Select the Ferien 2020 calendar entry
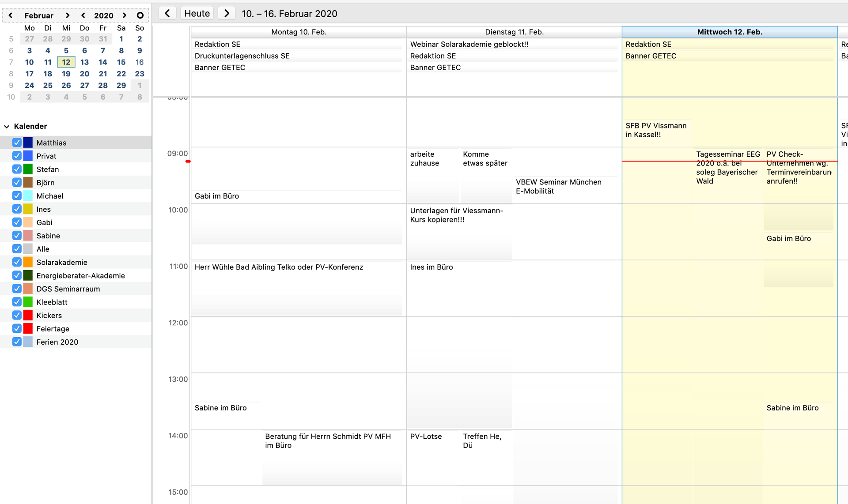Screen dimensions: 848x504 point(57,342)
